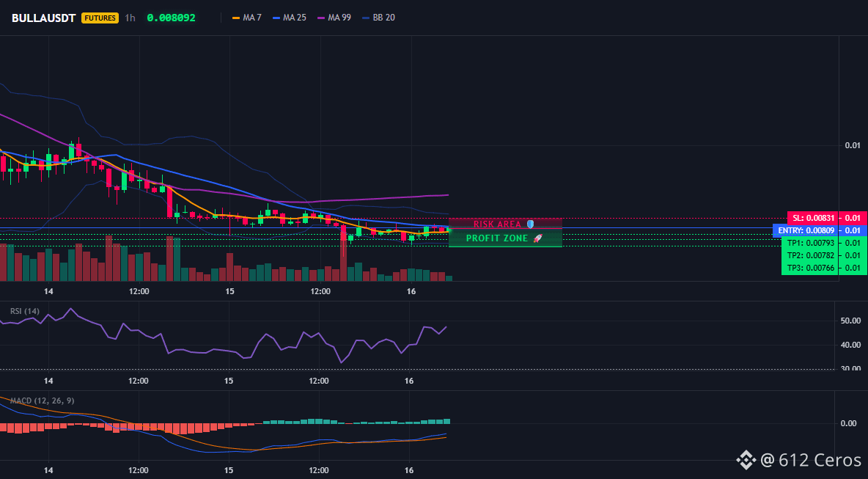Select the 1h timeframe label
Viewport: 868px width, 479px height.
(130, 18)
